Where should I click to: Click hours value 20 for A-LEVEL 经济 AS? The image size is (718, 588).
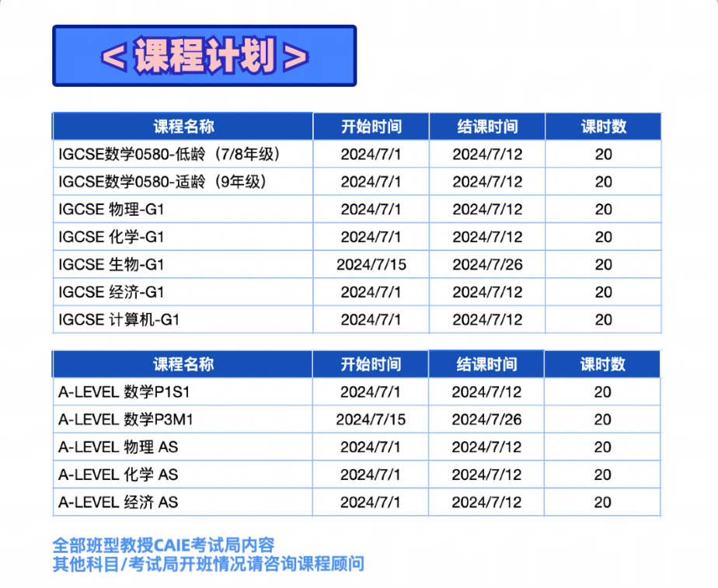click(x=603, y=502)
